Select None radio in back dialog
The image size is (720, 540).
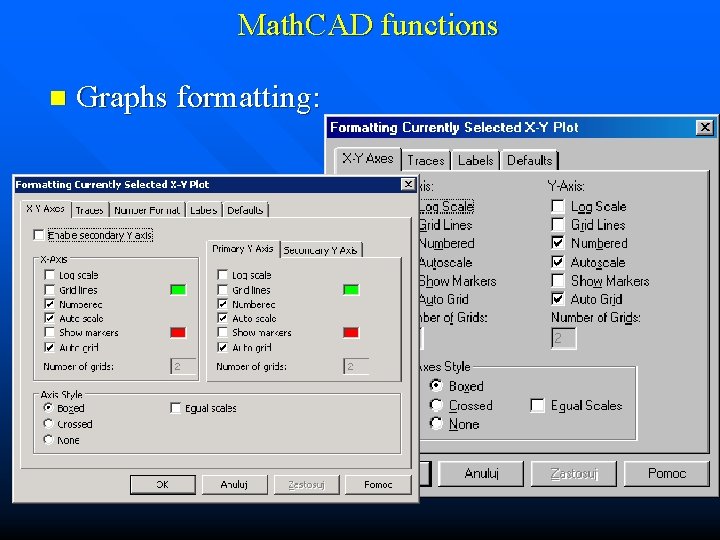436,423
